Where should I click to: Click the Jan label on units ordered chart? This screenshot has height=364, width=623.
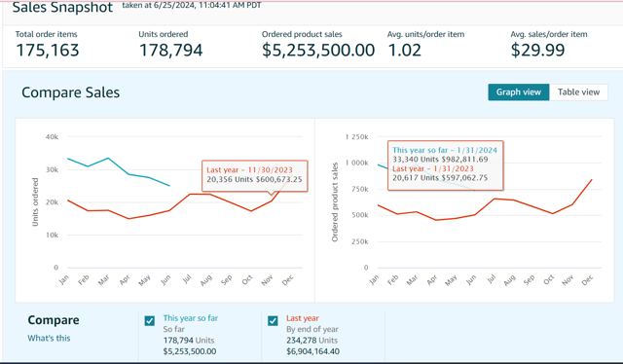tap(63, 279)
